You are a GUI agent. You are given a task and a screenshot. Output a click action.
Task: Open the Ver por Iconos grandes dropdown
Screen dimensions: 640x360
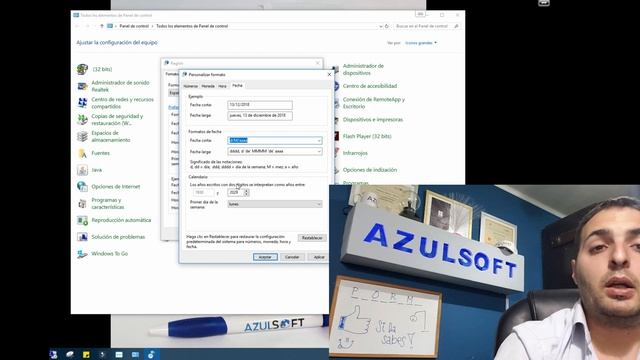421,43
